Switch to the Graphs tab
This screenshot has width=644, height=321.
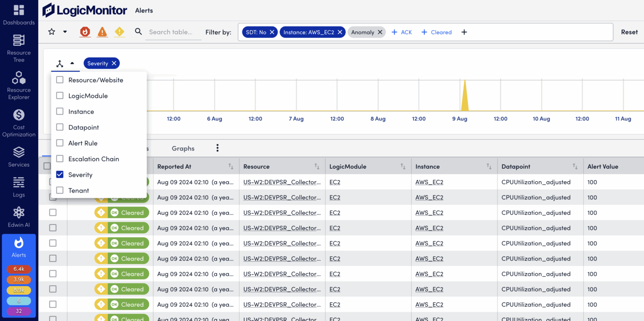[x=183, y=148]
